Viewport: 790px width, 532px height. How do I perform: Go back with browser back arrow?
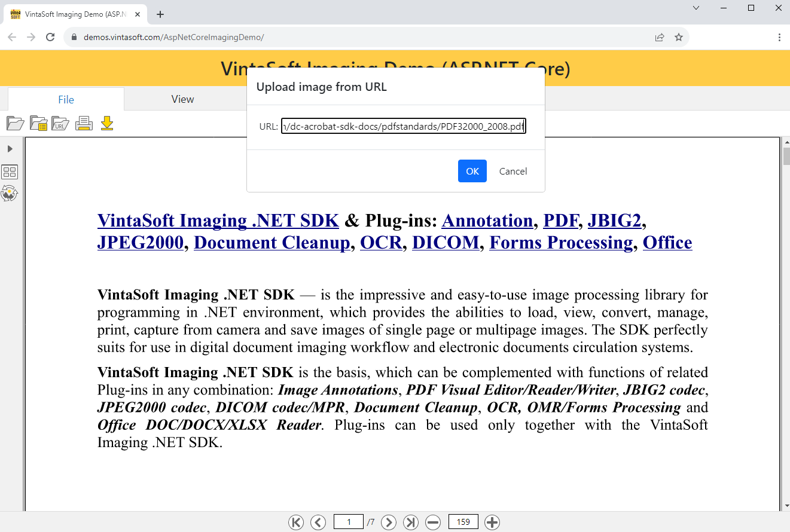coord(12,37)
